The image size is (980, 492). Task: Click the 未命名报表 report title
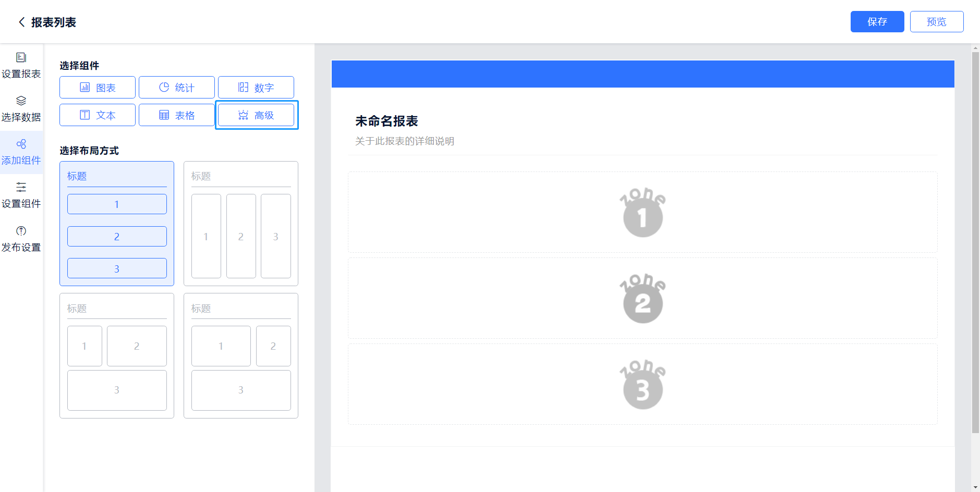click(386, 121)
